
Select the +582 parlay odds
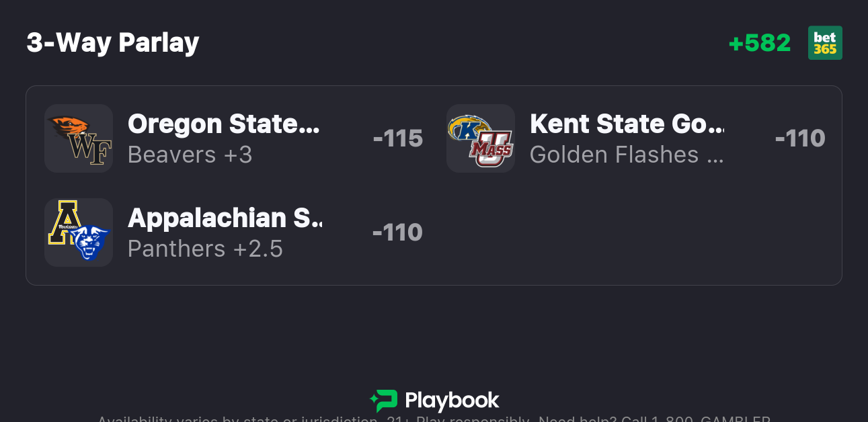759,43
